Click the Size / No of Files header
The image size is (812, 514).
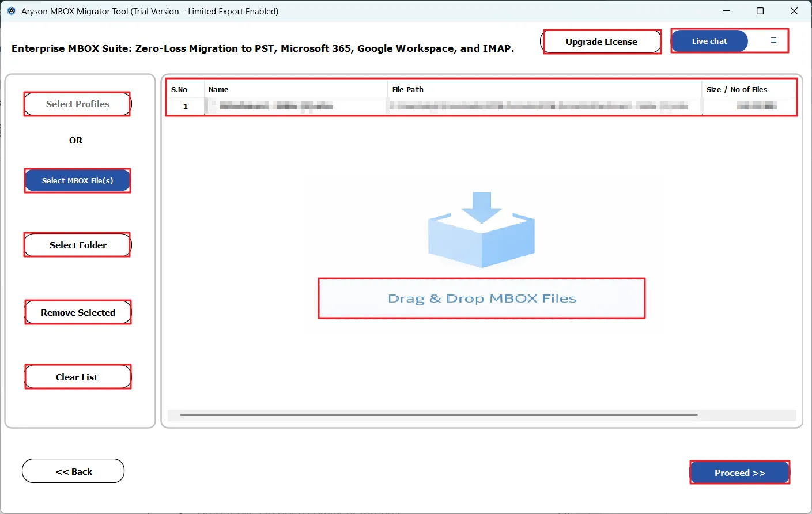[x=749, y=89]
